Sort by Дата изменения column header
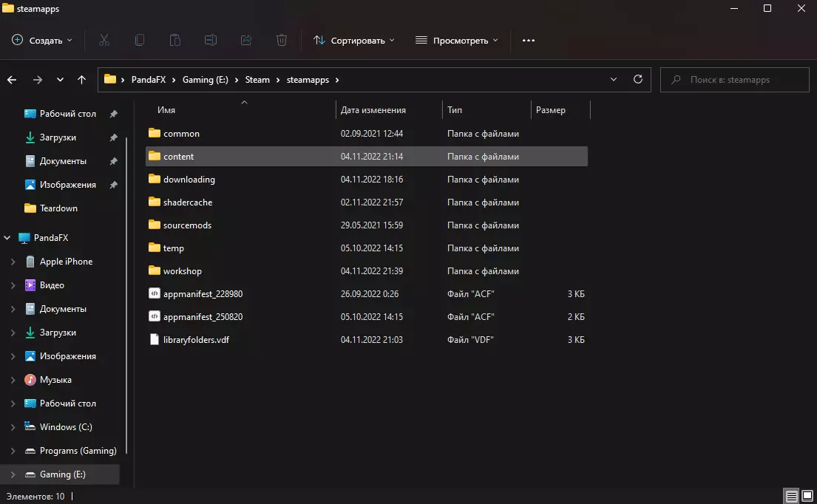 tap(373, 110)
